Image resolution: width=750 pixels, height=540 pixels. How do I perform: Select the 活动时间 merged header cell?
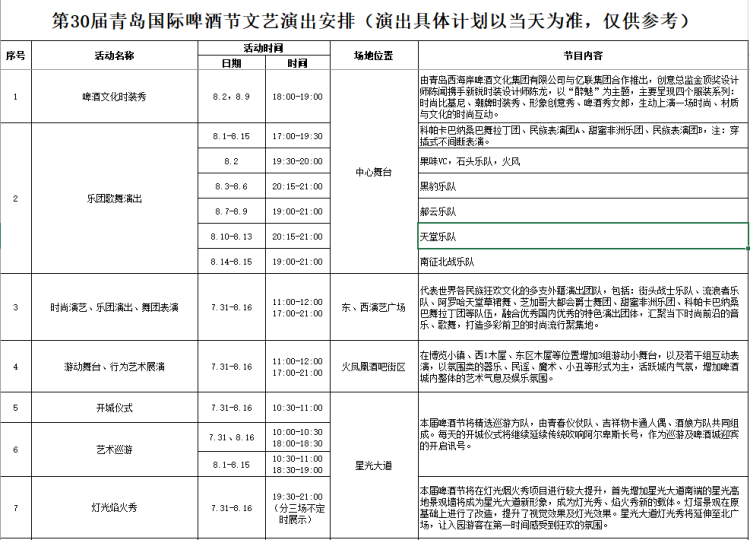pyautogui.click(x=264, y=48)
